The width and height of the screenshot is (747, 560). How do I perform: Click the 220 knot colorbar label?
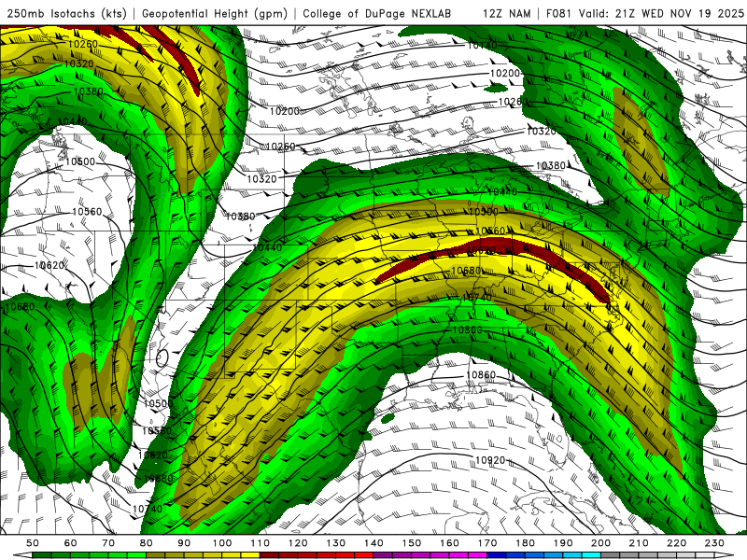(677, 543)
